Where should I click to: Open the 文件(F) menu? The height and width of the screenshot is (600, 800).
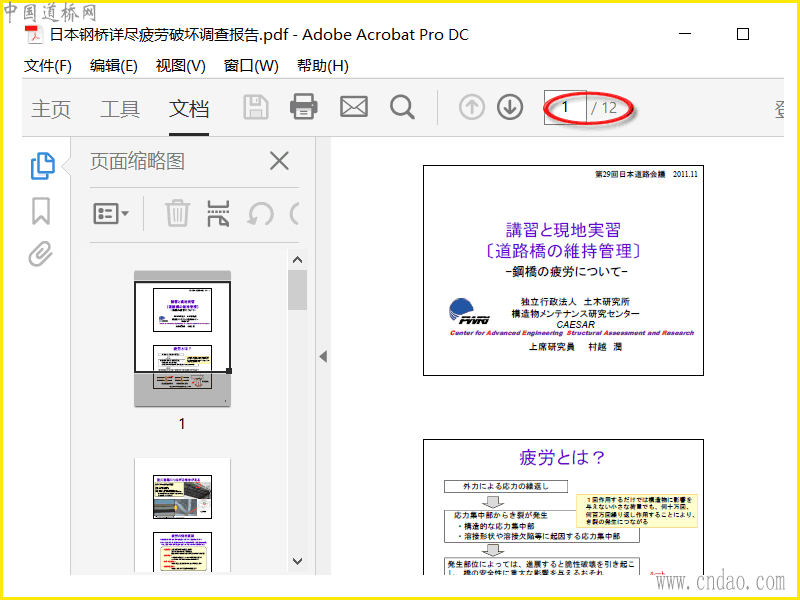click(47, 66)
